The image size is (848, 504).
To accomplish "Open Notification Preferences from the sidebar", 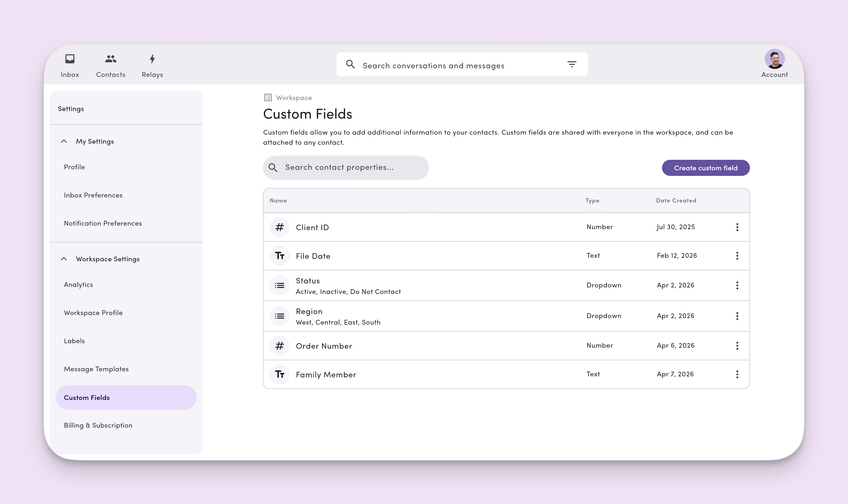I will 103,223.
